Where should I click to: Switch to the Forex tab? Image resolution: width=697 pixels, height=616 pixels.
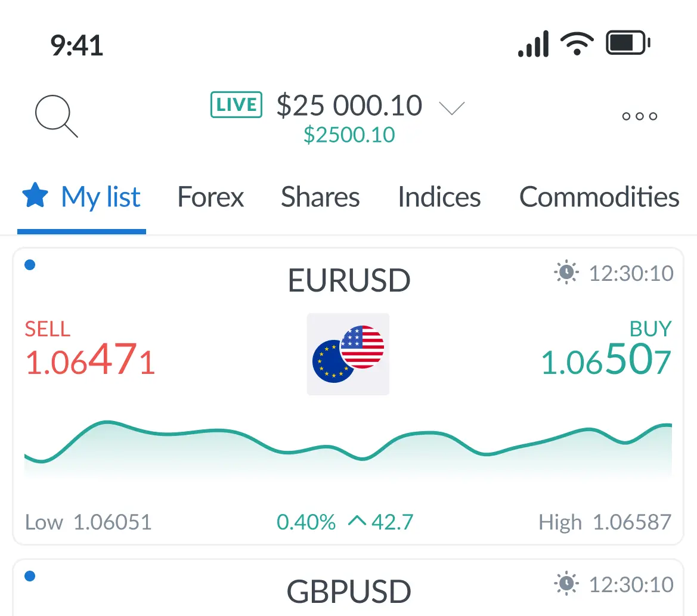pos(210,197)
